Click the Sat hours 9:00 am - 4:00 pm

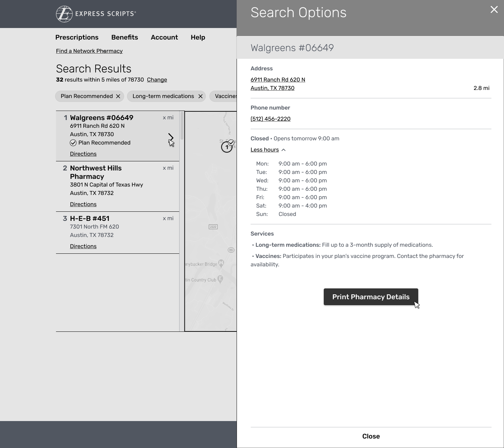[x=303, y=206]
